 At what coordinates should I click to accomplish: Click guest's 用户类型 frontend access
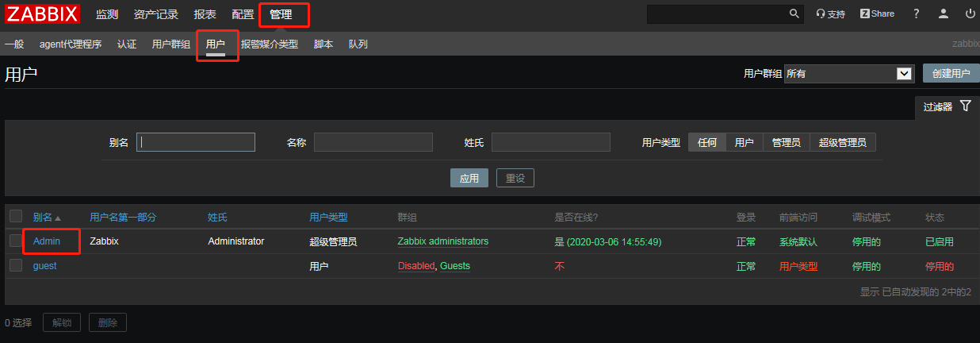click(x=798, y=267)
